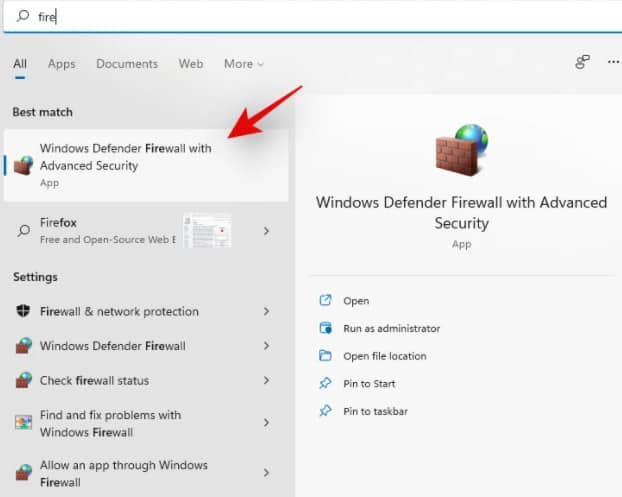Choose Open file location in details pane
Viewport: 622px width, 497px height.
click(x=385, y=356)
